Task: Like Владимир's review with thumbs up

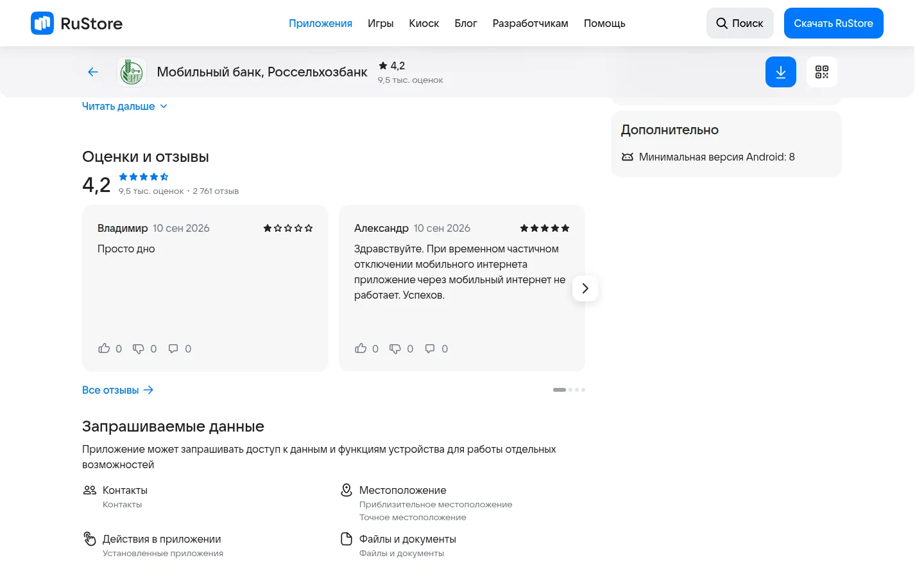Action: point(104,349)
